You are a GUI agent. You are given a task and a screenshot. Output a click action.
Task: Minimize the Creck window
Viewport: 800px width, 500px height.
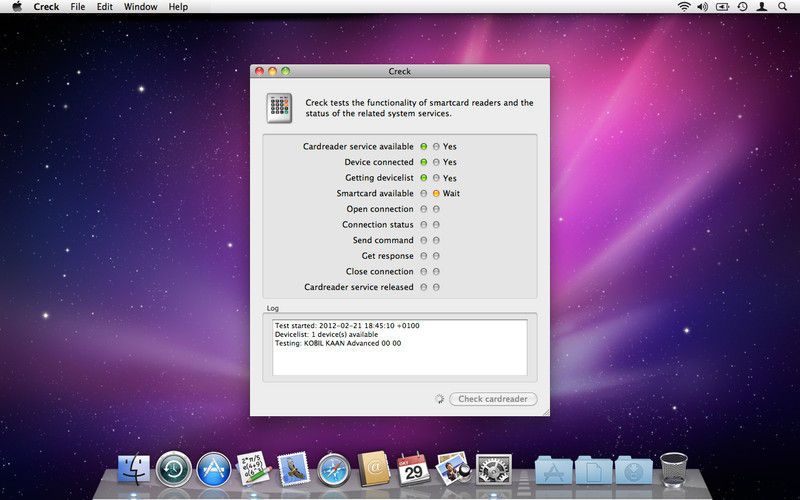[272, 71]
